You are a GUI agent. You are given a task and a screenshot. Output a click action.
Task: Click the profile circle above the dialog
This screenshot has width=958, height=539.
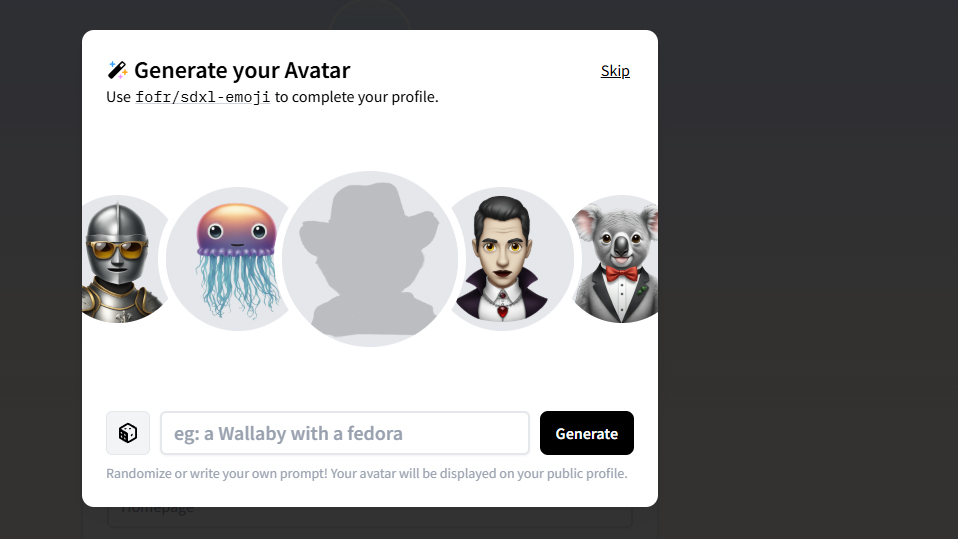click(x=370, y=15)
